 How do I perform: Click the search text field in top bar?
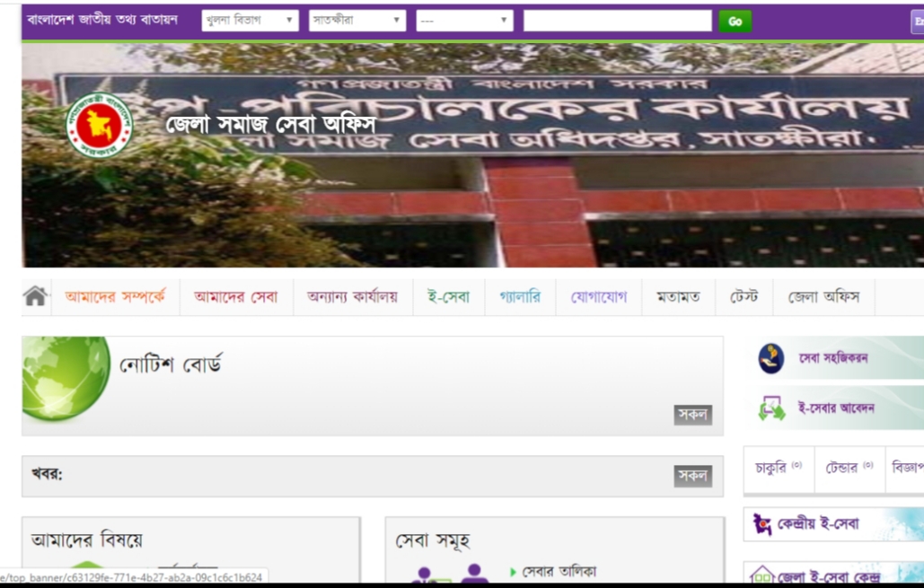[617, 21]
